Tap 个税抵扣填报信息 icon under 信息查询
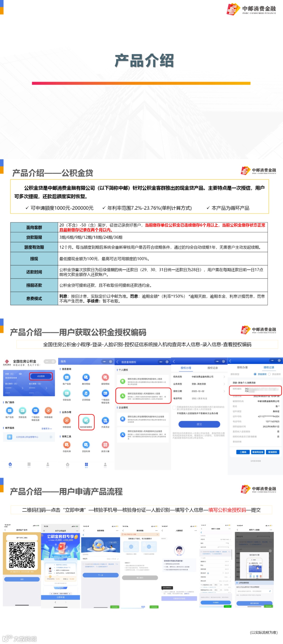This screenshot has width=283, height=644. [105, 393]
